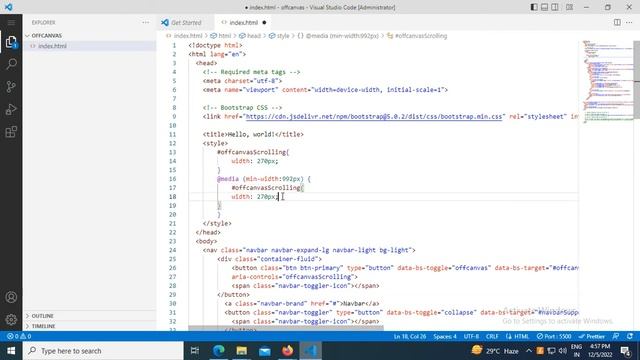The height and width of the screenshot is (360, 640).
Task: Open the Extensions view icon
Action: 11,132
